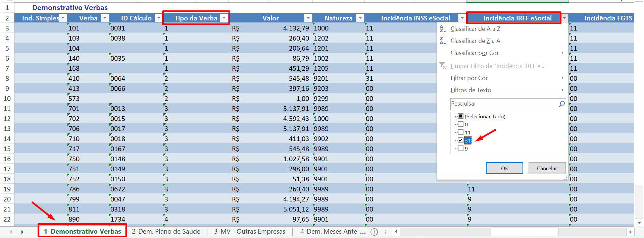
Task: Add a new sheet with plus icon
Action: point(374,232)
